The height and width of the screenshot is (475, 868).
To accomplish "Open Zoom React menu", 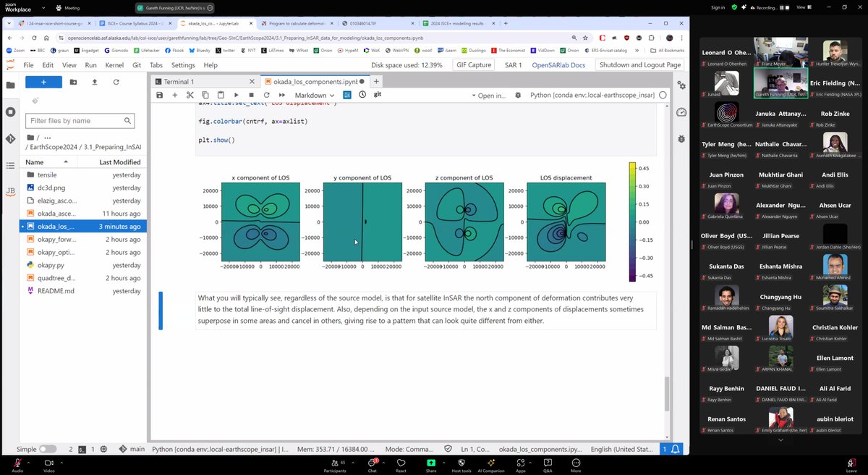I will pyautogui.click(x=401, y=464).
